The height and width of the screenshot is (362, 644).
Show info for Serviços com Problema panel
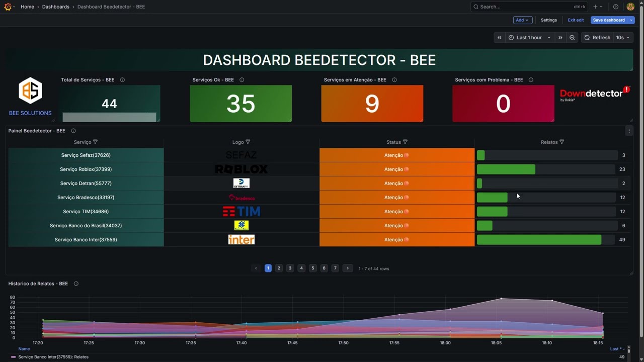pos(531,80)
